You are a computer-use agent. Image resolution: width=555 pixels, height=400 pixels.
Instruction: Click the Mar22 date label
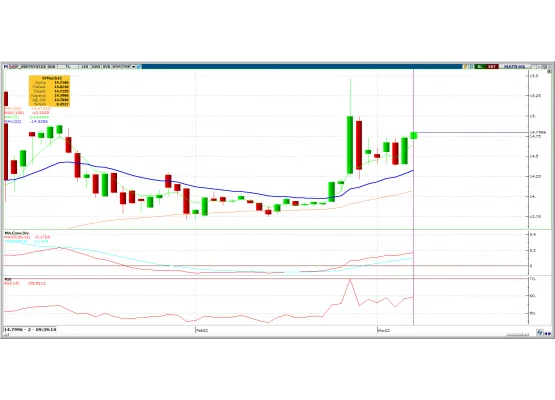[384, 330]
